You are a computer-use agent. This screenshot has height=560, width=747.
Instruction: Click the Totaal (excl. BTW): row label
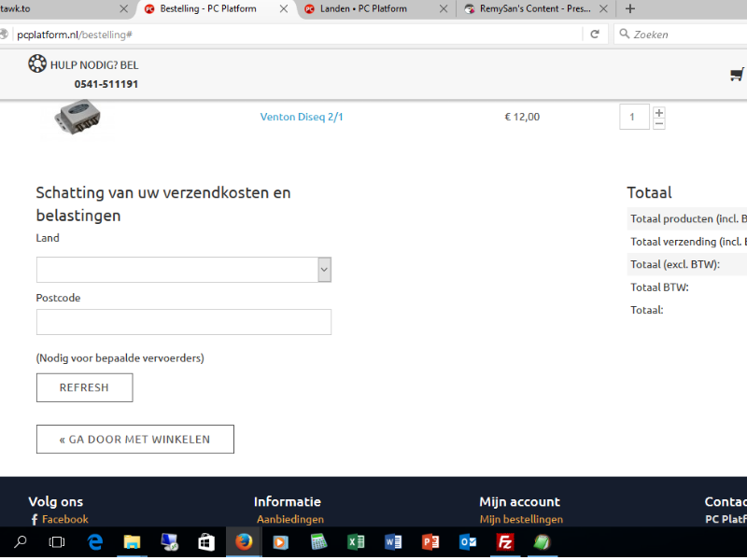click(x=675, y=264)
